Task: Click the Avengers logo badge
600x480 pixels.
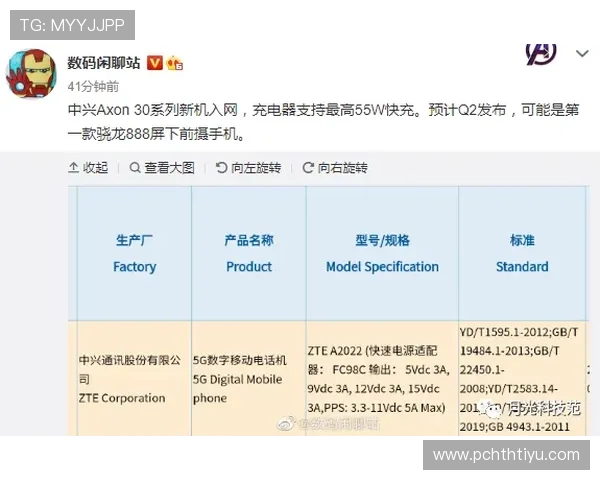Action: pos(541,54)
